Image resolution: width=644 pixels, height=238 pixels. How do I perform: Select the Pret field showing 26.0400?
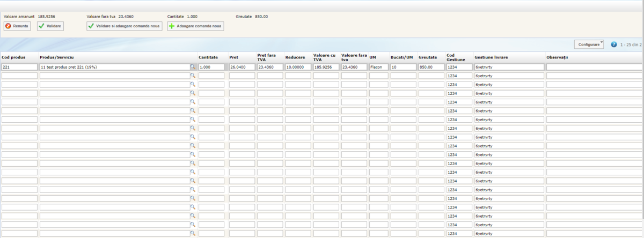click(242, 67)
